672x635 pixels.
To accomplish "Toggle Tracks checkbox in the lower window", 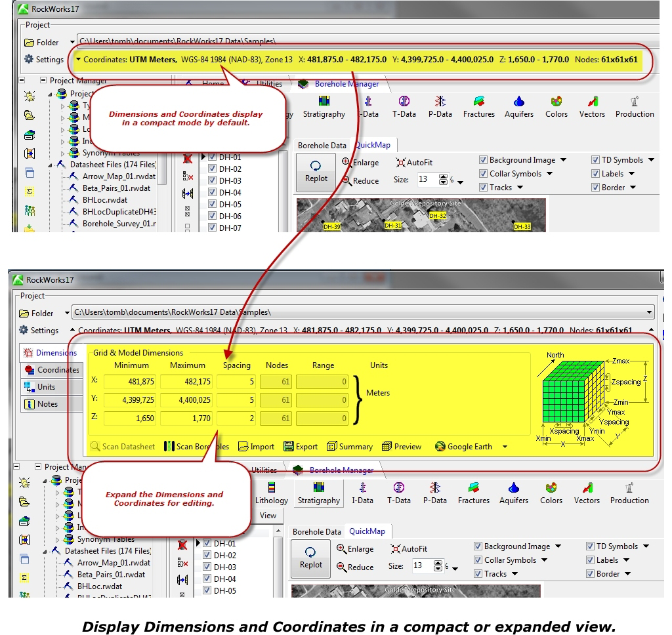I will [x=478, y=574].
